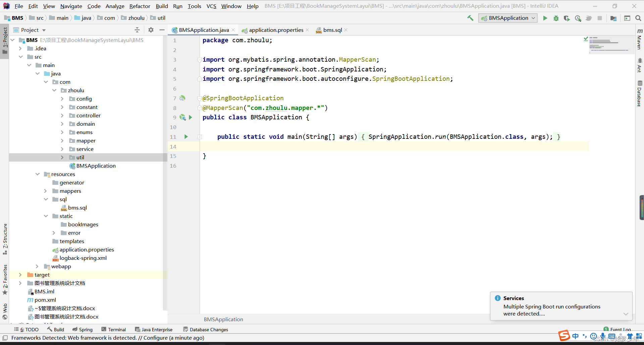Click Collapse All icon in Project panel
Image resolution: width=644 pixels, height=345 pixels.
point(137,30)
